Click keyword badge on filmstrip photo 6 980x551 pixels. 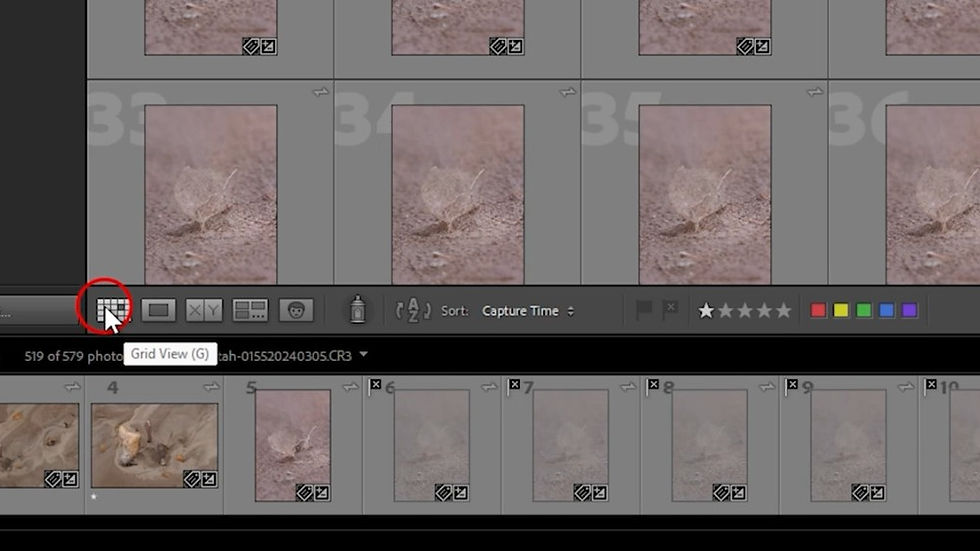443,493
